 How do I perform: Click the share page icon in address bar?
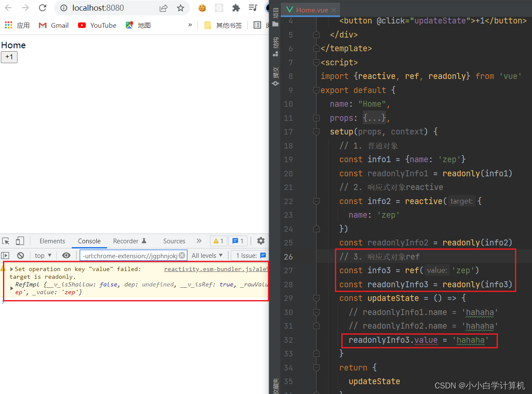tap(163, 8)
